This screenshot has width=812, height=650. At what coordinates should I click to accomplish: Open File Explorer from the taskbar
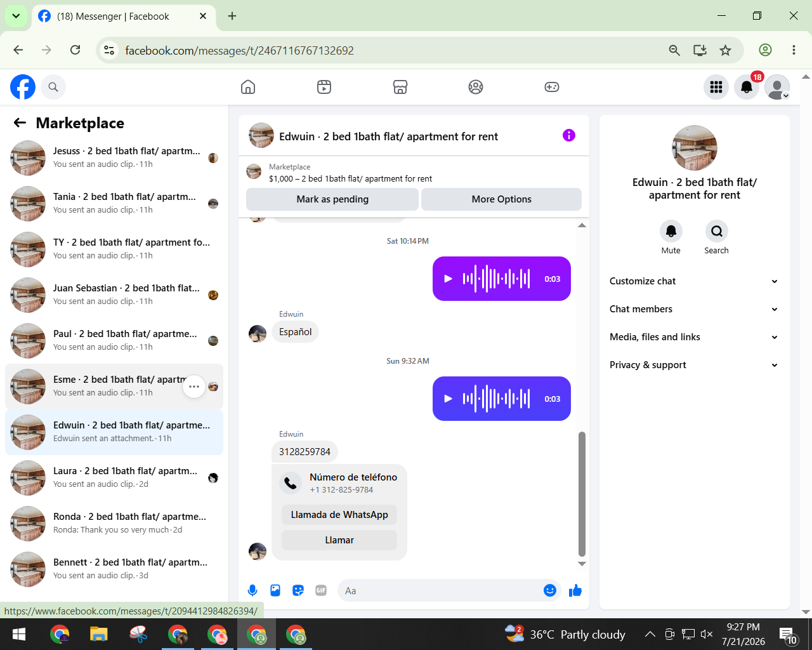tap(99, 634)
